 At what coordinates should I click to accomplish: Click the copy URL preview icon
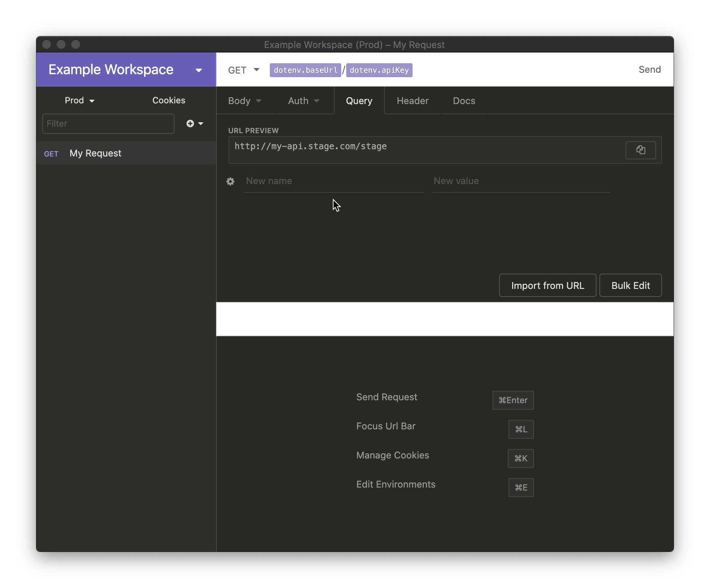(640, 150)
